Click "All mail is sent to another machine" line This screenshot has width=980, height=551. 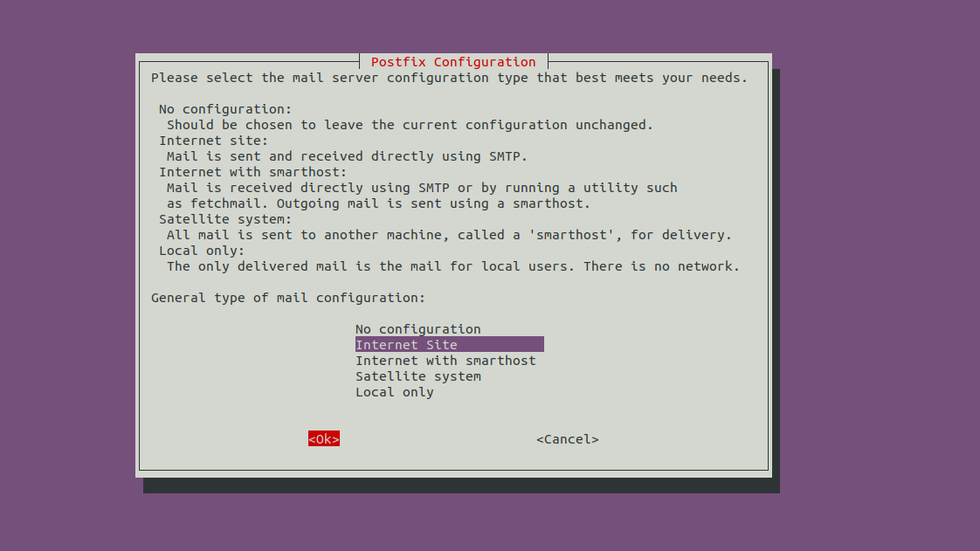(x=449, y=235)
